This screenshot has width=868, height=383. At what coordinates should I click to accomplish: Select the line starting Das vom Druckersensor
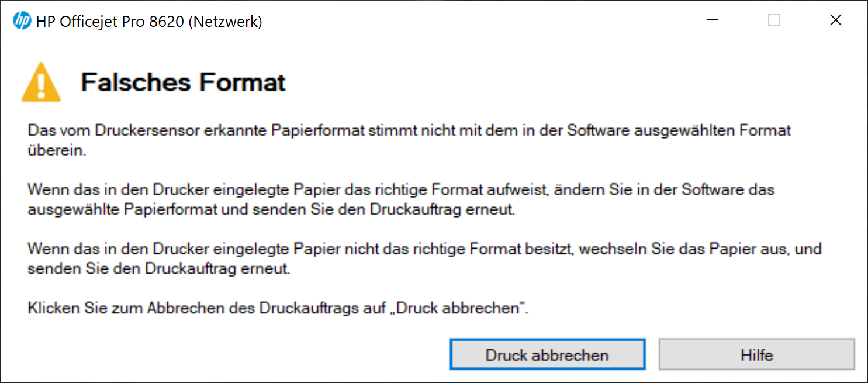point(409,130)
